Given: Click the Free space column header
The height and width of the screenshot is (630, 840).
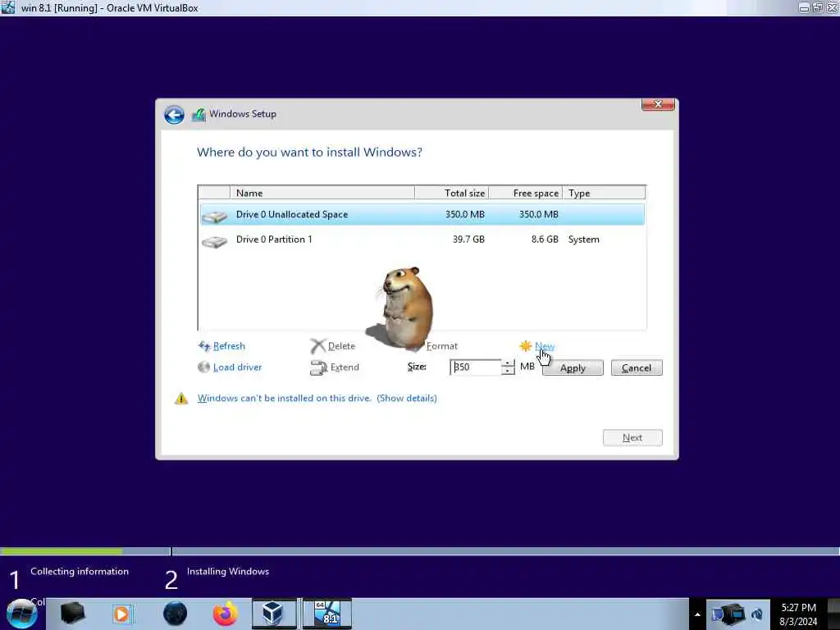Looking at the screenshot, I should [x=526, y=193].
